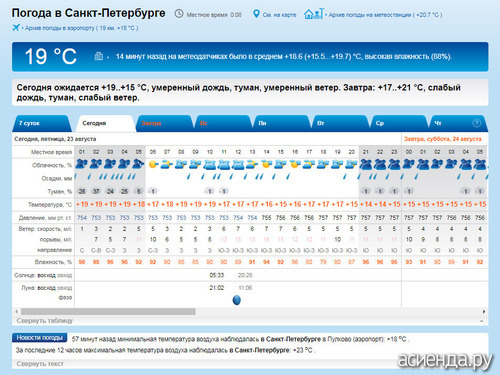500x375 pixels.
Task: Click the moon phase icon
Action: click(237, 300)
